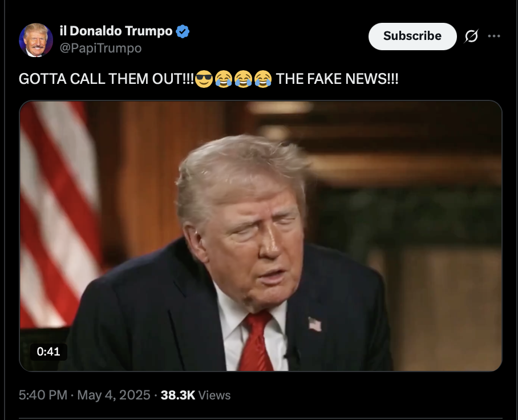The width and height of the screenshot is (518, 420).
Task: Click the sunglasses emoji in the post
Action: point(204,79)
